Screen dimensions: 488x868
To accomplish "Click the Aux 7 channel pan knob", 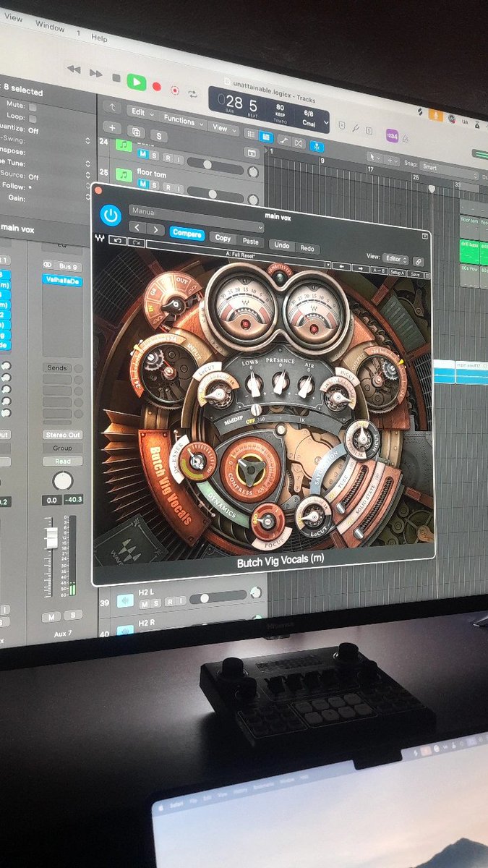I will point(63,481).
